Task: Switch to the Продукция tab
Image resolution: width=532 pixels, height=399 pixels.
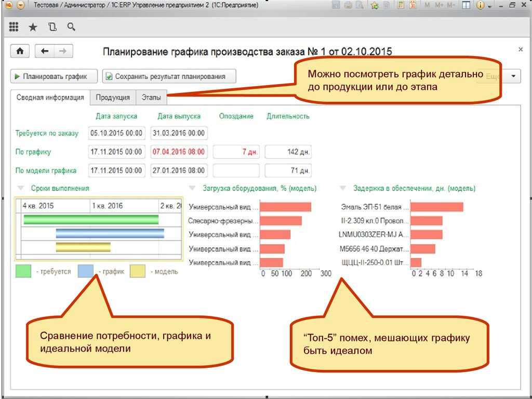Action: [x=113, y=97]
